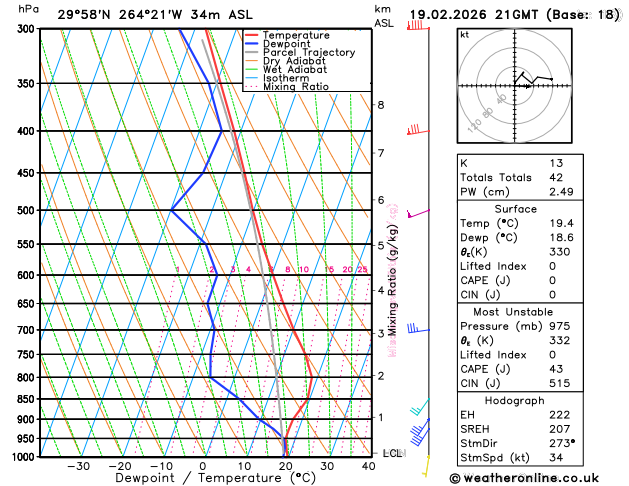Screen dimensions: 629x486
Task: Select the magenta wind barb at 500 hPa
Action: [418, 213]
